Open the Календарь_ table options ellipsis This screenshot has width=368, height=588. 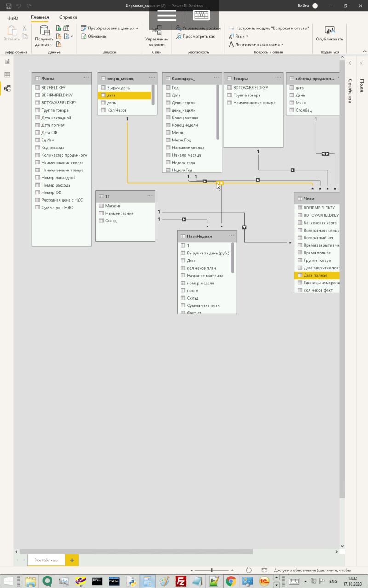217,78
